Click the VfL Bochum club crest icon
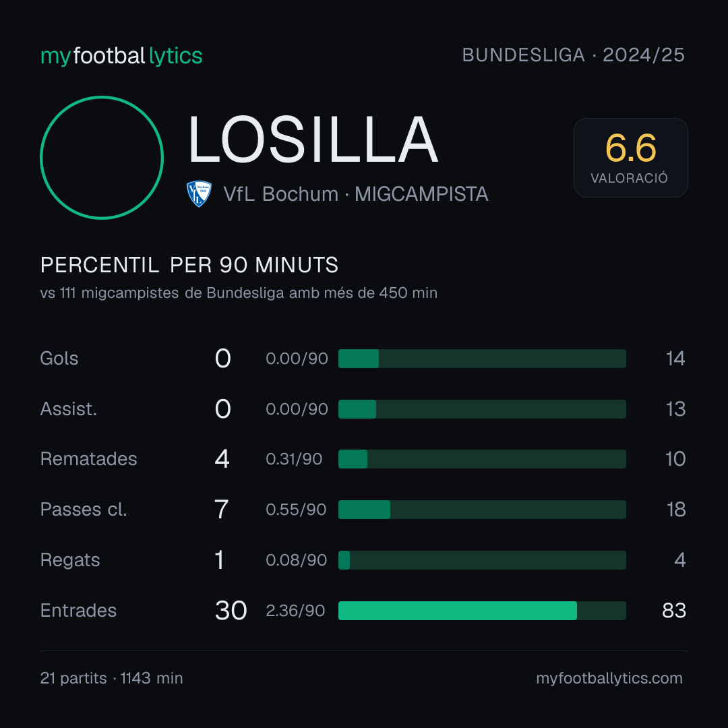The width and height of the screenshot is (728, 728). pos(199,193)
